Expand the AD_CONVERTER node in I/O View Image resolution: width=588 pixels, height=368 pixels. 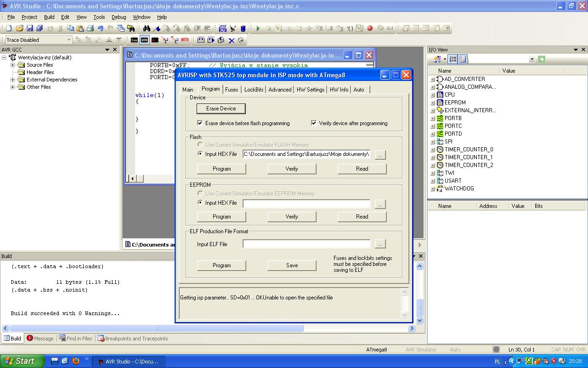[x=433, y=79]
